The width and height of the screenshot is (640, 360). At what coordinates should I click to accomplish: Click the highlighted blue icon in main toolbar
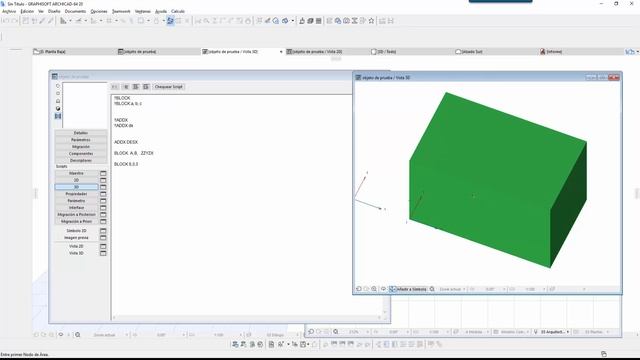tap(170, 20)
